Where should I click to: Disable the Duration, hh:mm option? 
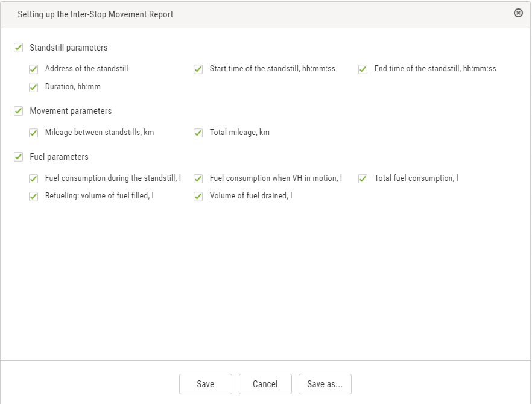33,87
